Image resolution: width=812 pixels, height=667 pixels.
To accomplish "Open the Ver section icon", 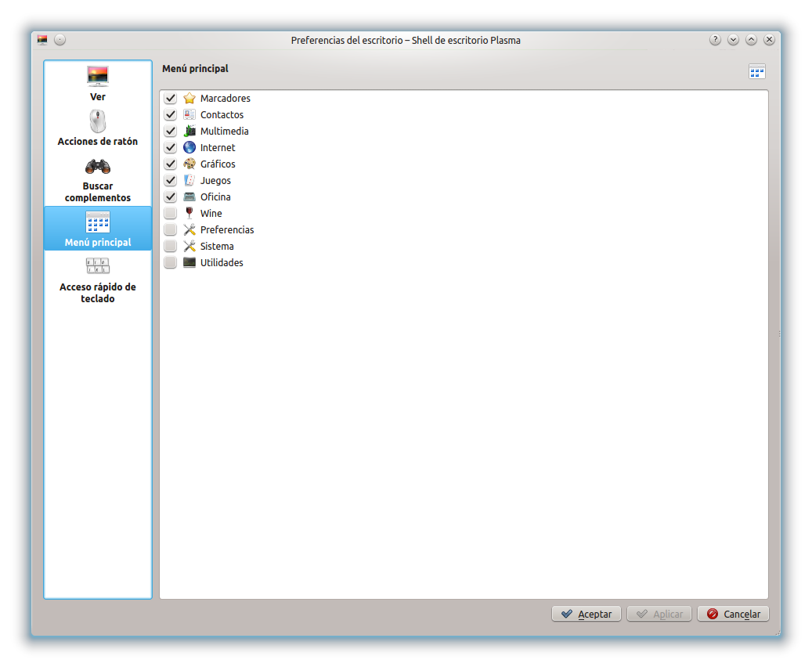I will 97,76.
